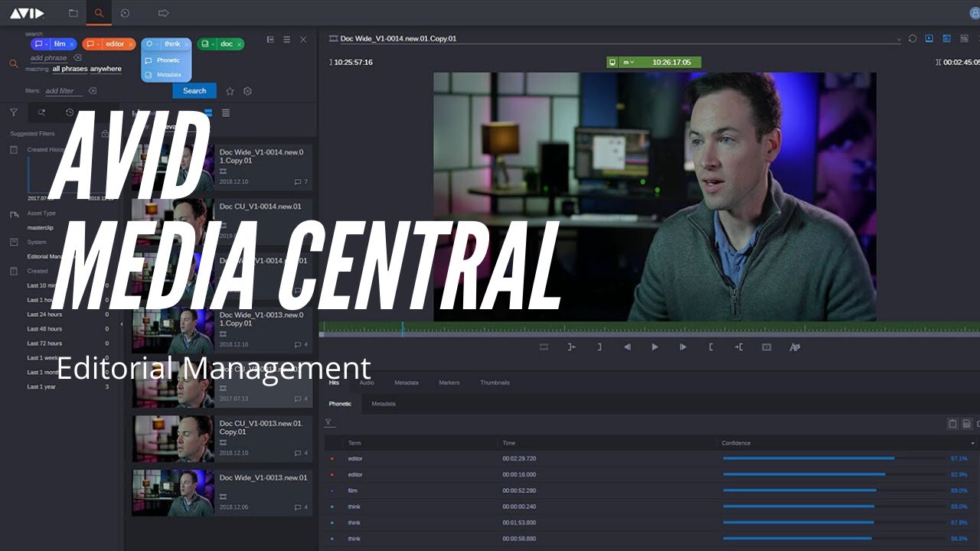Click the Avid logo
Viewport: 980px width, 551px height.
point(28,13)
